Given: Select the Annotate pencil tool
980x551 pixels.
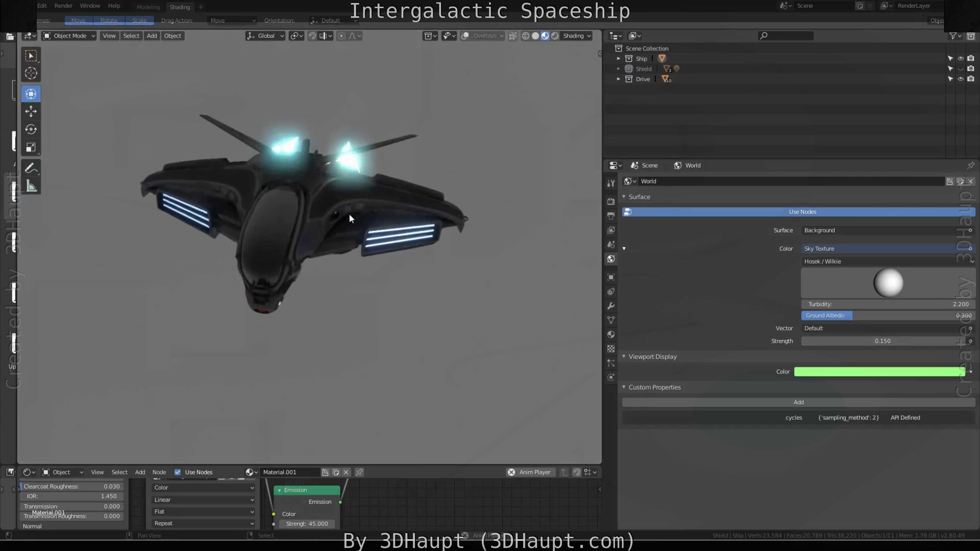Looking at the screenshot, I should pyautogui.click(x=31, y=168).
